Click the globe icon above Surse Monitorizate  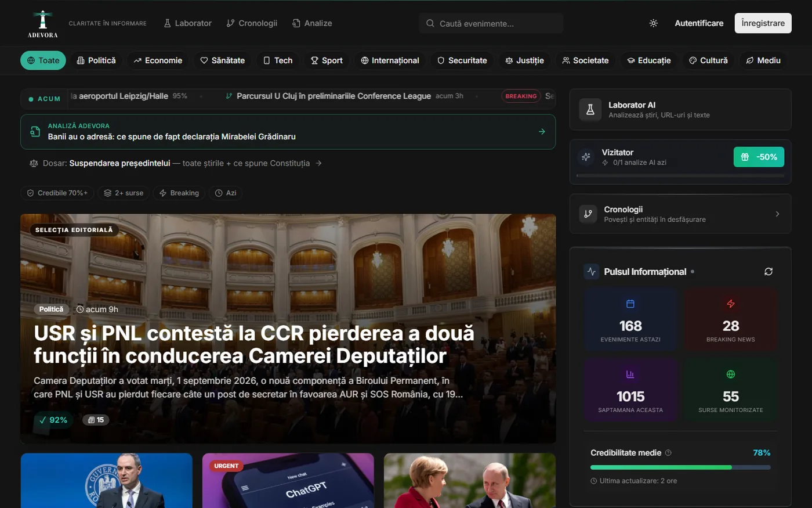pyautogui.click(x=731, y=374)
